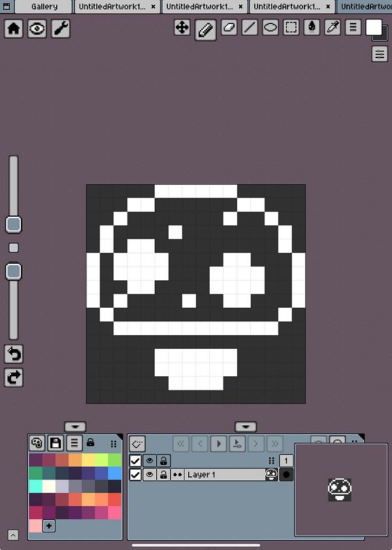Open the playback settings button
Viewport: 392px width, 550px height.
click(237, 444)
